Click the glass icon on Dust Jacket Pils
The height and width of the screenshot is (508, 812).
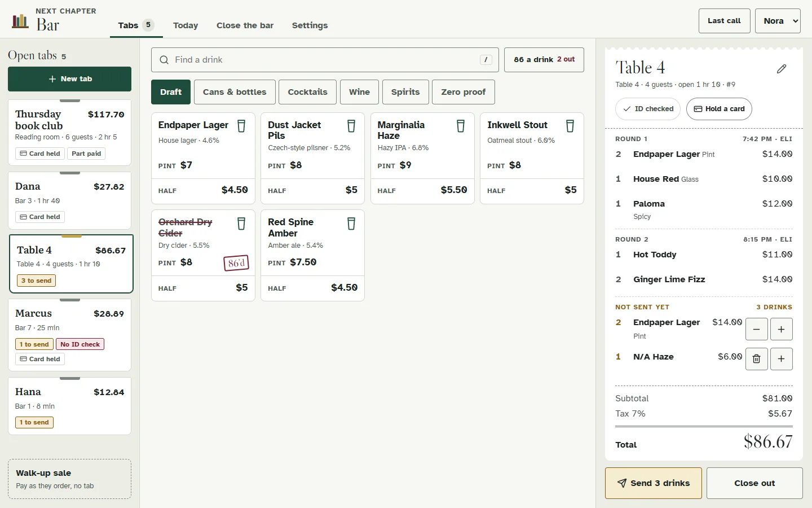(351, 126)
